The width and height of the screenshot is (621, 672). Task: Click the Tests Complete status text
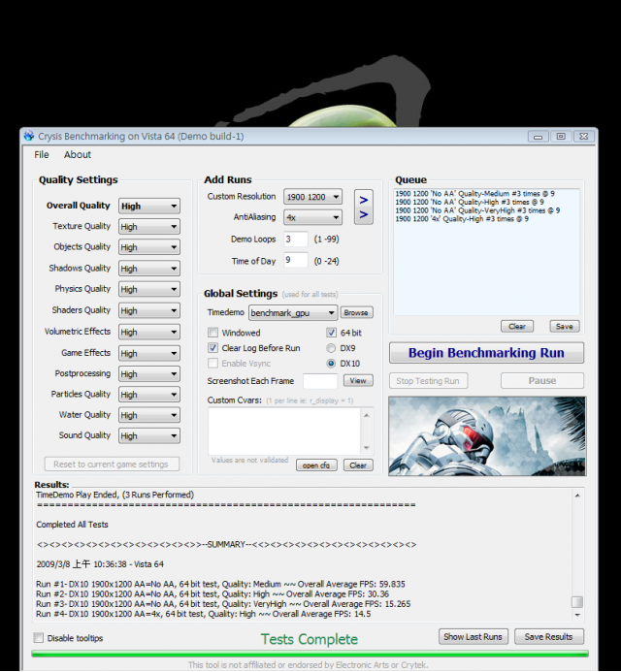(x=310, y=639)
